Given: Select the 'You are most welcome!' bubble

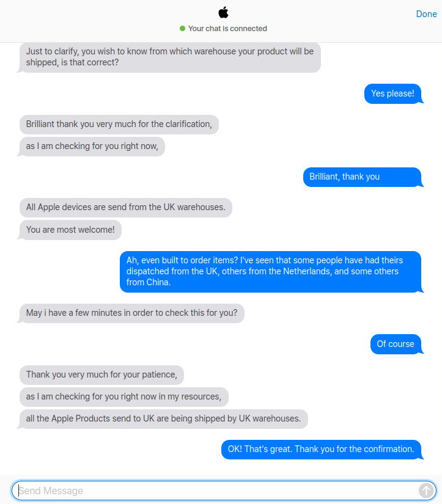Looking at the screenshot, I should coord(70,230).
